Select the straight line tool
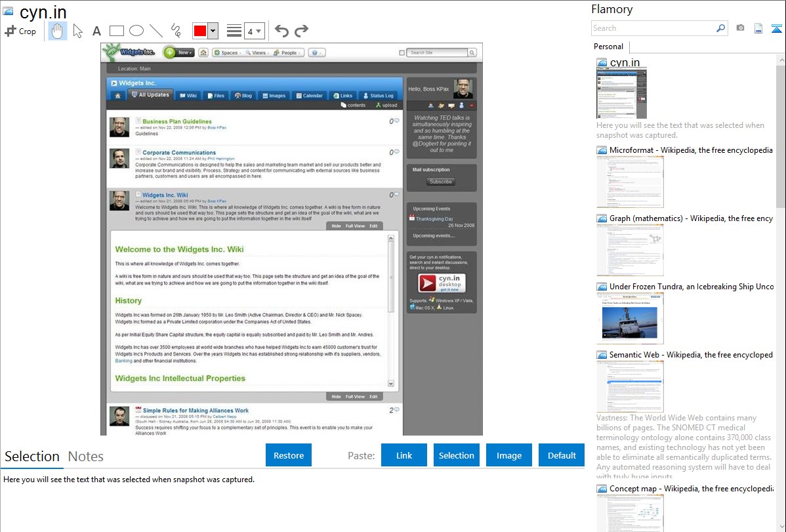Image resolution: width=786 pixels, height=532 pixels. click(156, 31)
